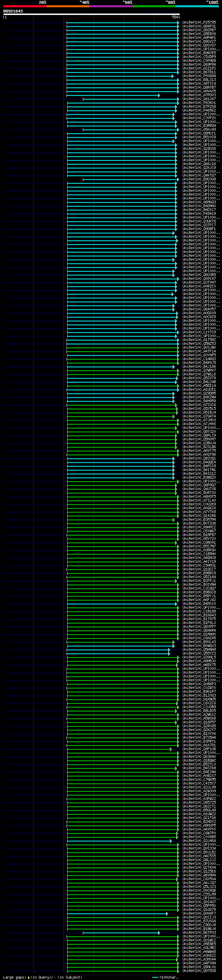This screenshot has height=980, width=222.
Task: Open hit UniRef100_Q3JAG4
Action: [199, 841]
